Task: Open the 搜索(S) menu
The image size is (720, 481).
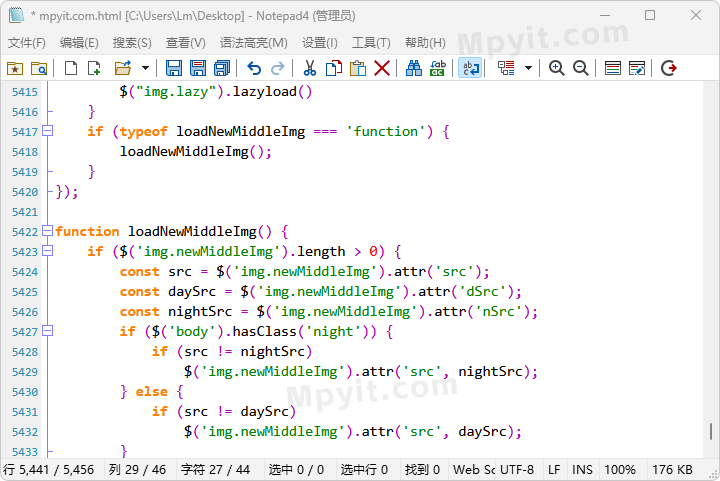Action: [132, 43]
